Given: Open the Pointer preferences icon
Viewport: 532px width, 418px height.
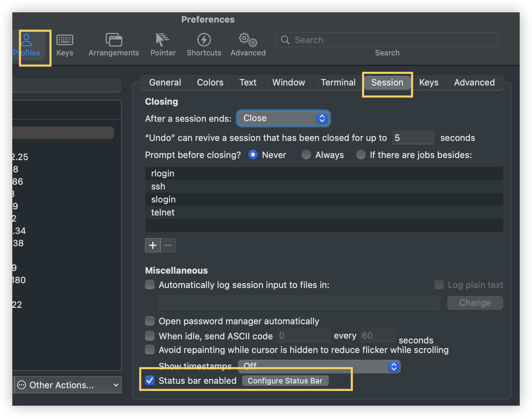Looking at the screenshot, I should pyautogui.click(x=163, y=45).
